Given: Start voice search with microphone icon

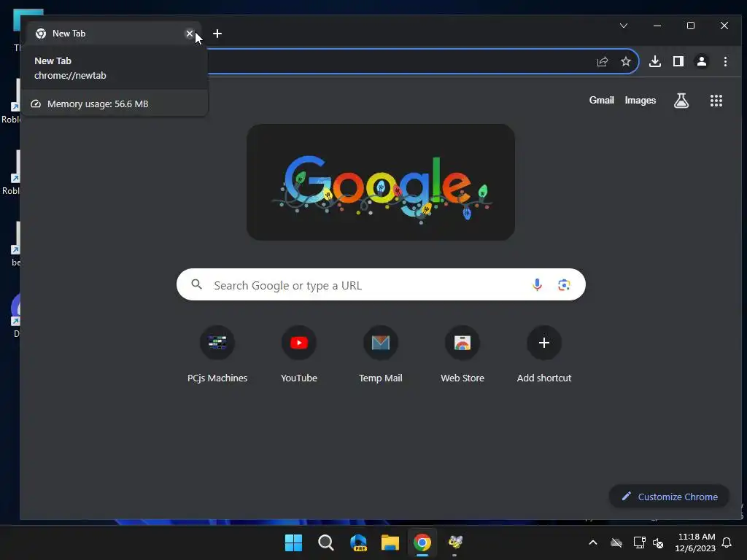Looking at the screenshot, I should coord(537,285).
